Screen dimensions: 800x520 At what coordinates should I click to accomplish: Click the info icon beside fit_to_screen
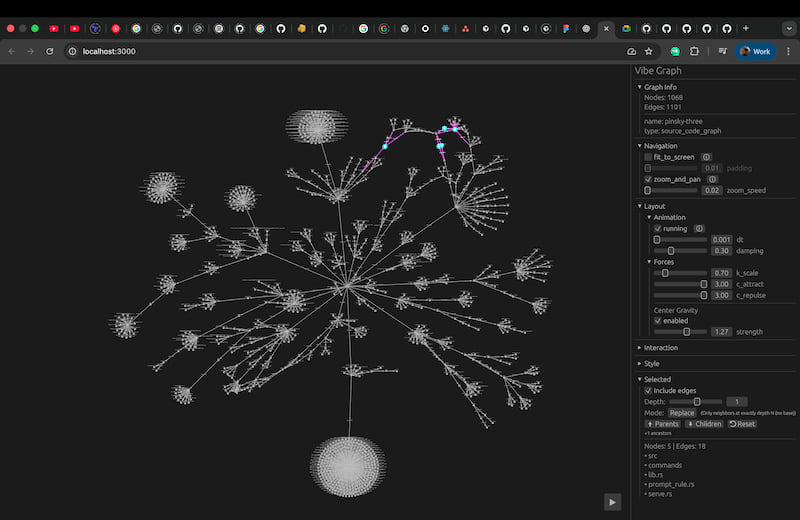tap(706, 157)
